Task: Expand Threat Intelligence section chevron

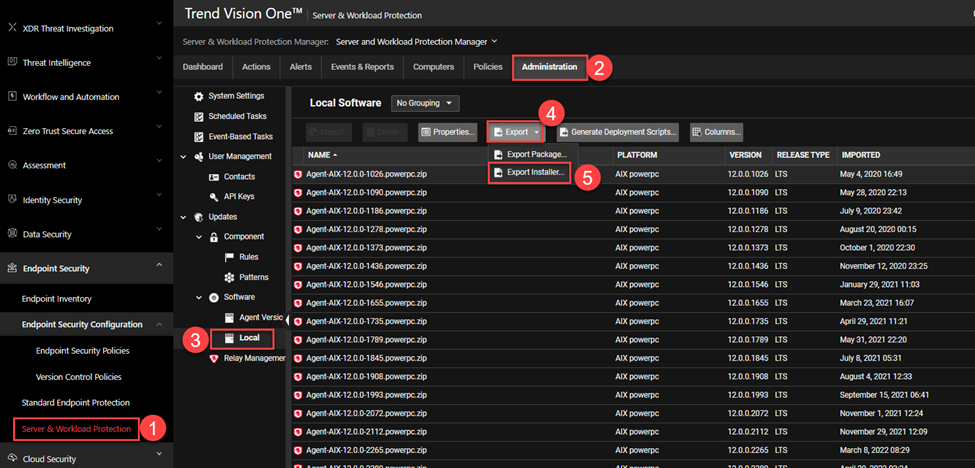Action: [159, 58]
